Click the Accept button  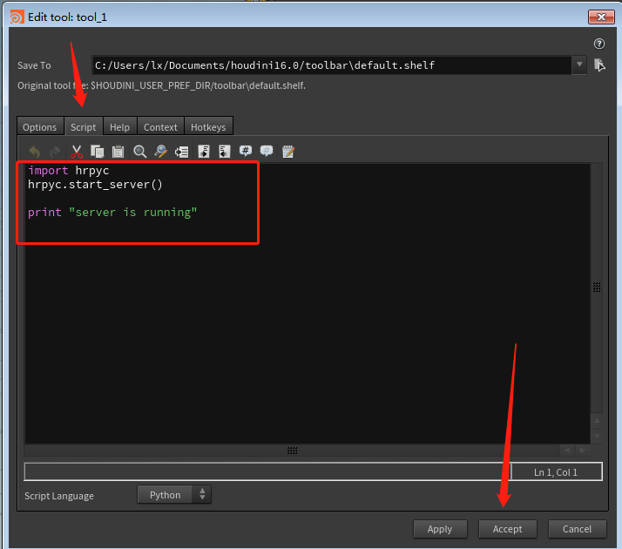point(507,529)
